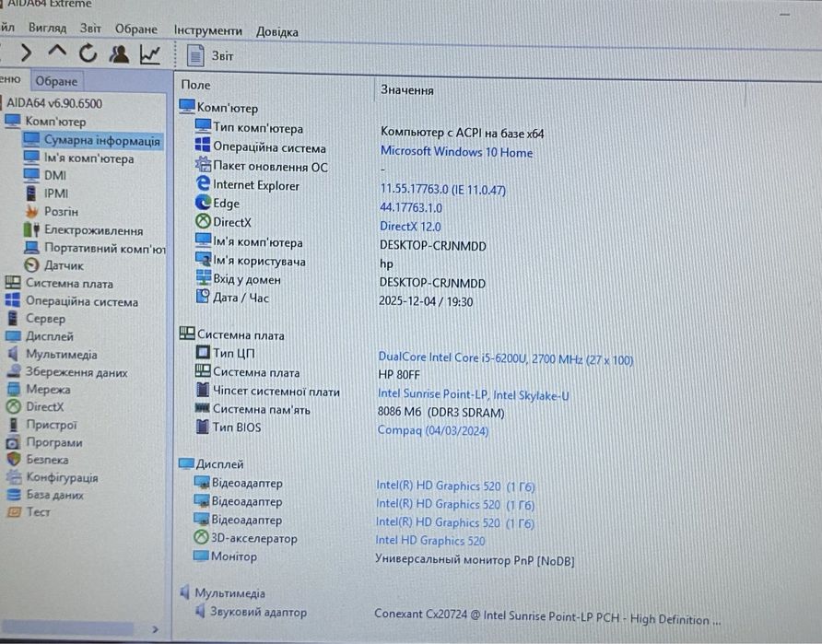Select AIDA64 v6.90.6500 tree root
Viewport: 822px width, 644px height.
click(54, 103)
